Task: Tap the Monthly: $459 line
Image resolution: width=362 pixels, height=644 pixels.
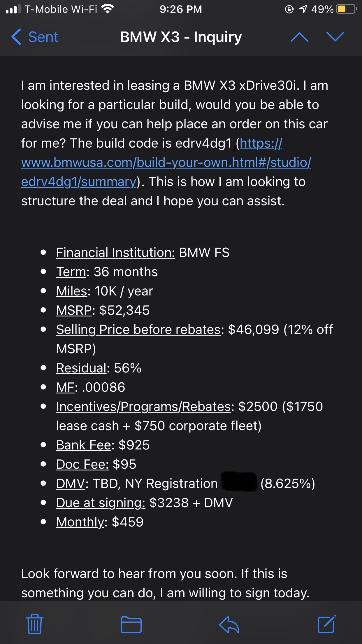Action: 100,522
